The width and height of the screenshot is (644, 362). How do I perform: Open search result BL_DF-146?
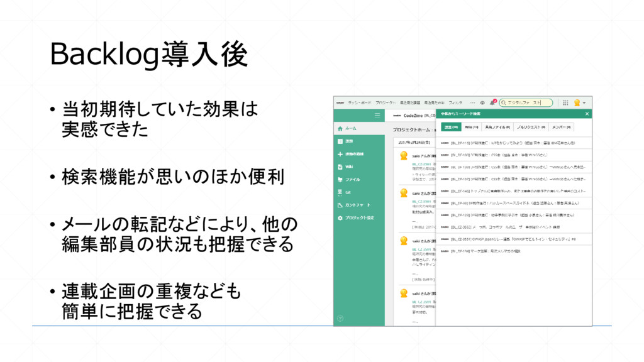(514, 191)
